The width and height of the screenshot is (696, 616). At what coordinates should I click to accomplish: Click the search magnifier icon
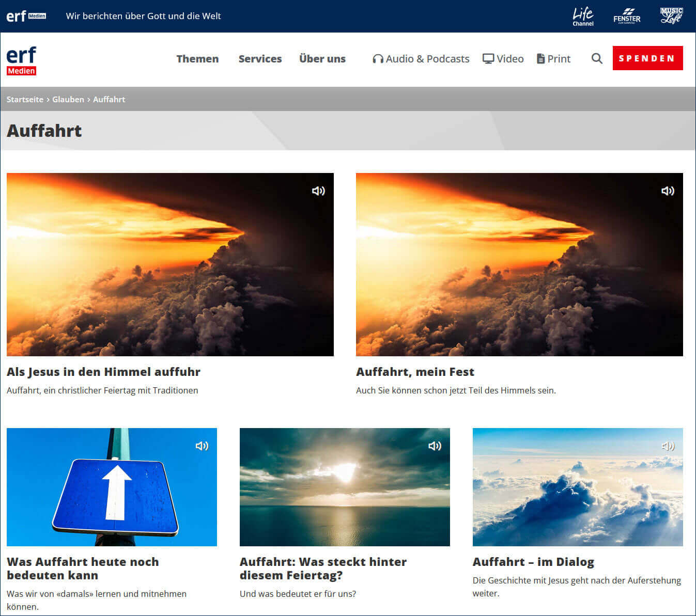coord(597,58)
